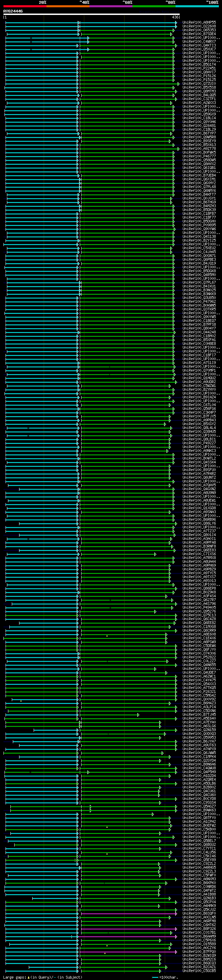Click the query end position 436
The width and height of the screenshot is (222, 980).
click(175, 17)
